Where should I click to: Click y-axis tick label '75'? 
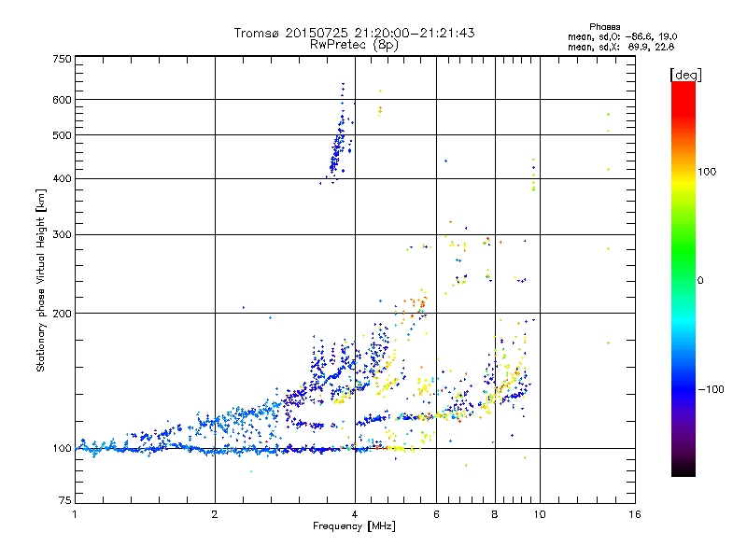click(64, 500)
